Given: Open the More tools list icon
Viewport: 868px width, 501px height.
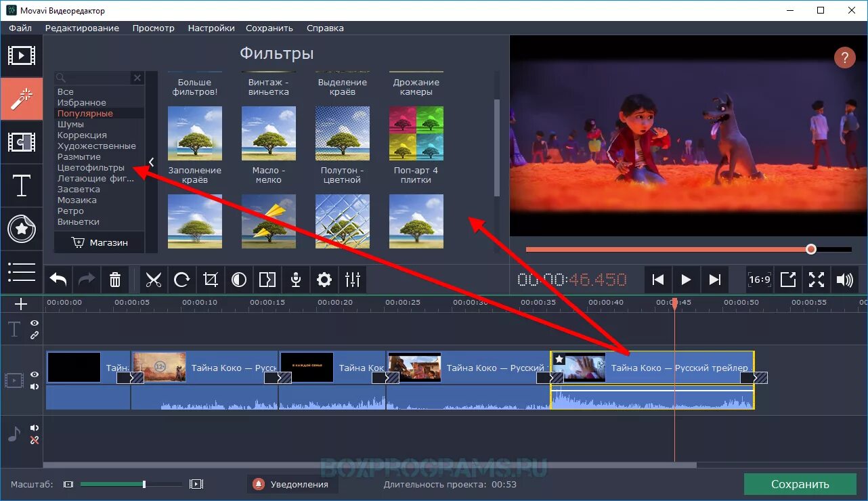Looking at the screenshot, I should coord(22,271).
